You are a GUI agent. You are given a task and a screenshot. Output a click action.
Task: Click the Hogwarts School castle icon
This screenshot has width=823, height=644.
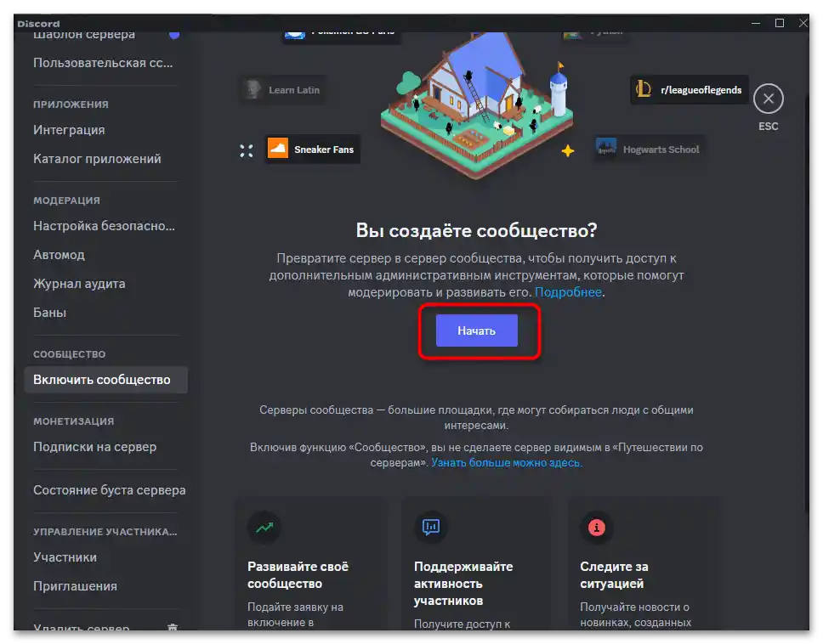(x=606, y=148)
